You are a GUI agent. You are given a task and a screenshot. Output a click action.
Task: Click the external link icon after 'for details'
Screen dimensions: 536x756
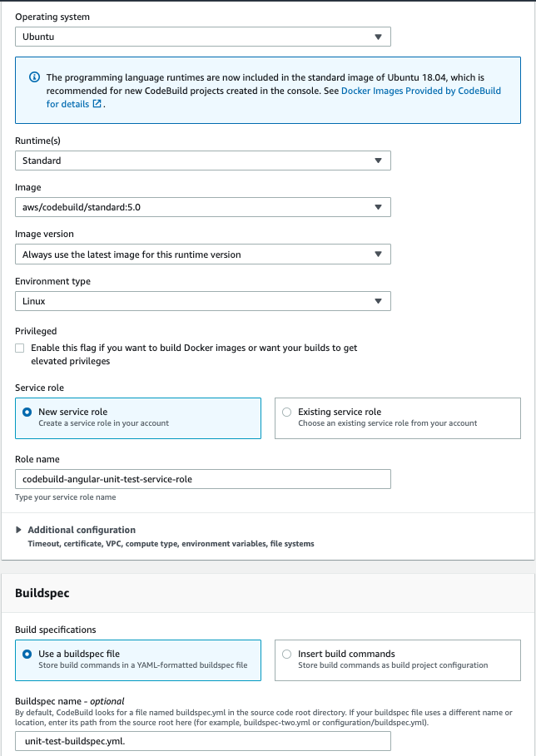point(97,105)
